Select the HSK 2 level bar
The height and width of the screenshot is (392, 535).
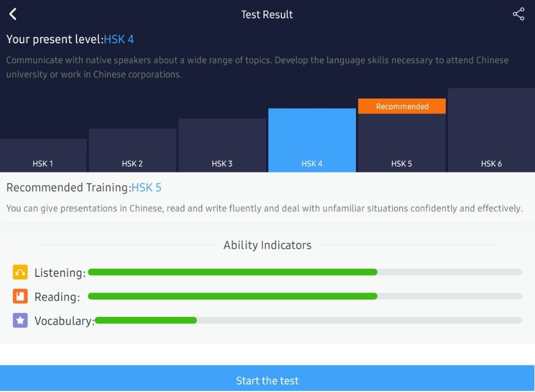click(133, 151)
